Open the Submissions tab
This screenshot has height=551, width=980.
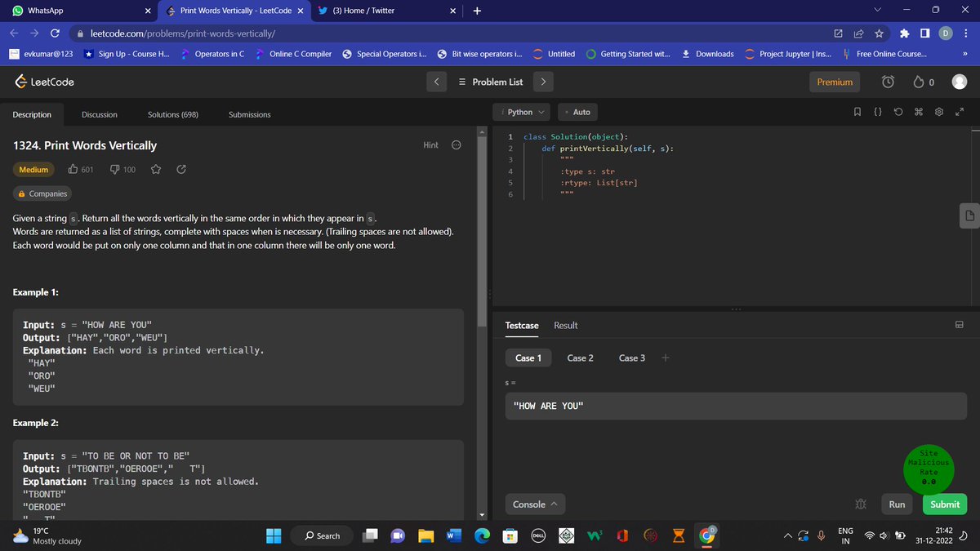tap(250, 114)
